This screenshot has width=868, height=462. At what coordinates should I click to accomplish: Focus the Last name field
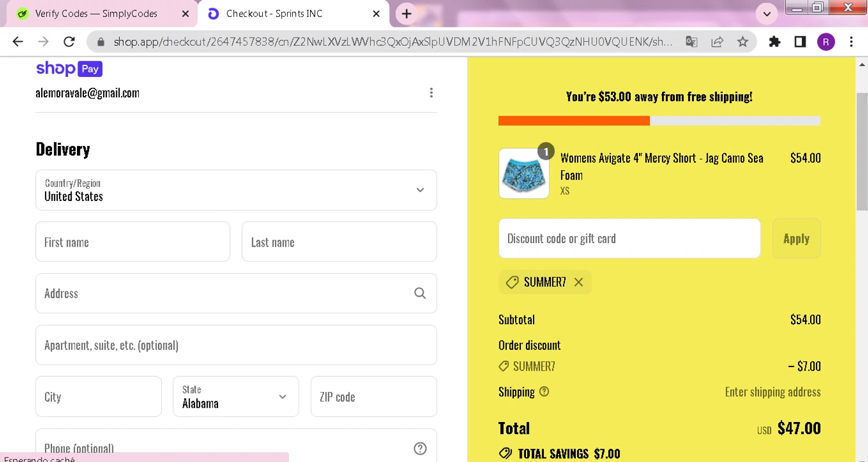click(x=339, y=241)
